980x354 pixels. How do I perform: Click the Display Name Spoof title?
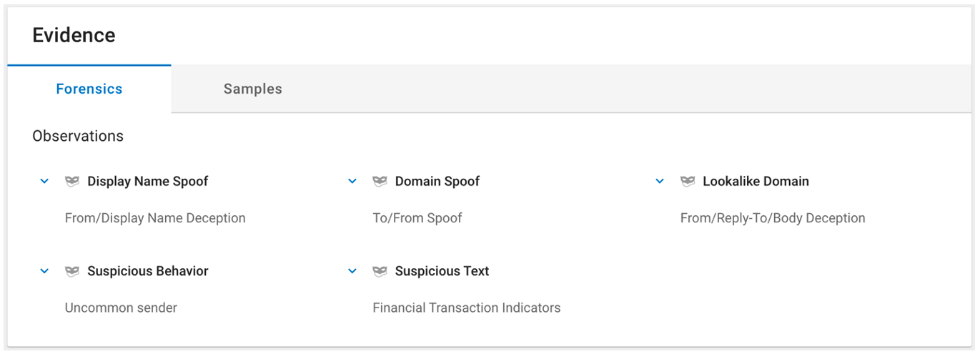[x=148, y=182]
